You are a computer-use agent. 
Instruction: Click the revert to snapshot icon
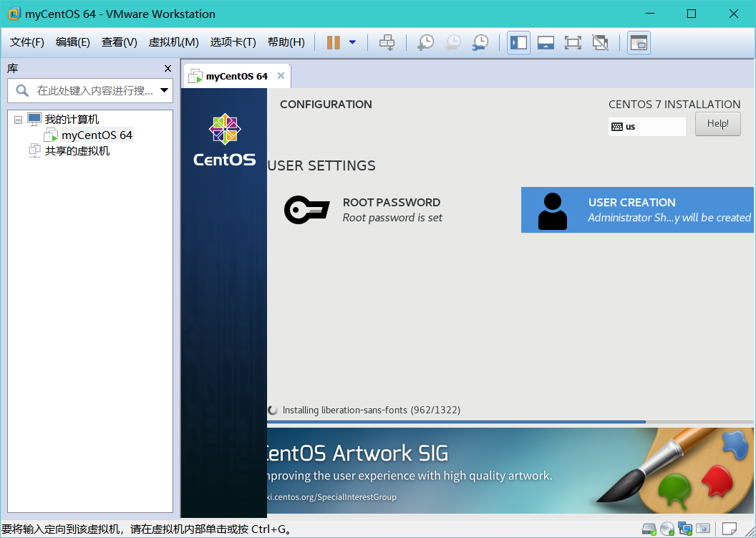(x=452, y=42)
